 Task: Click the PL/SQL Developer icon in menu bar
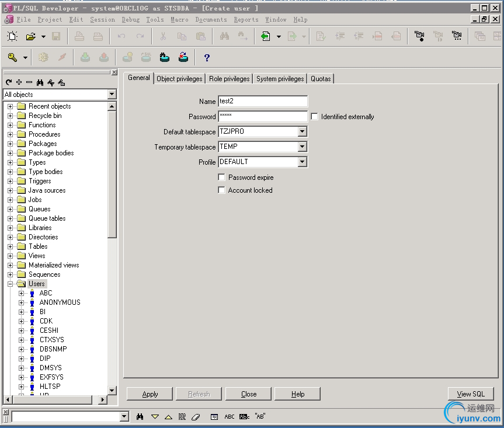(9, 20)
